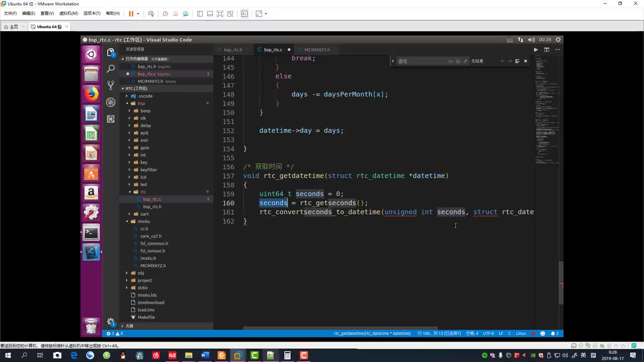Collapse the rtc folder
644x362 pixels.
pyautogui.click(x=166, y=192)
